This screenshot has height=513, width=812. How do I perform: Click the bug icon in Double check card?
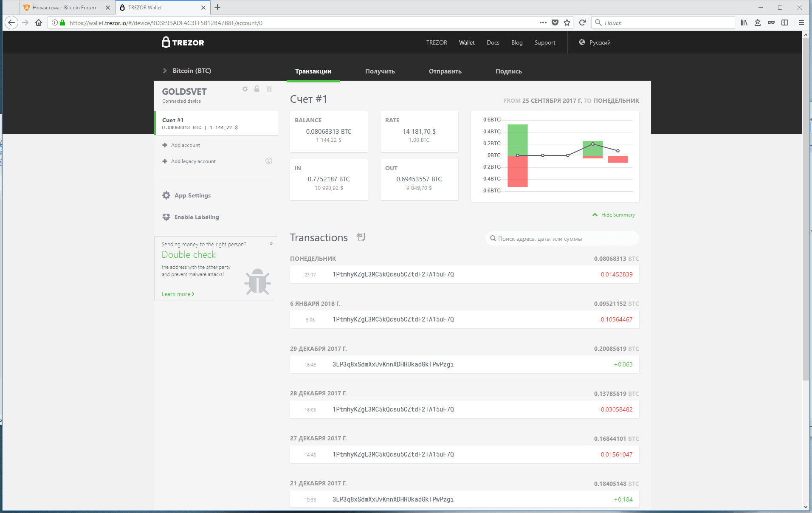click(x=257, y=281)
